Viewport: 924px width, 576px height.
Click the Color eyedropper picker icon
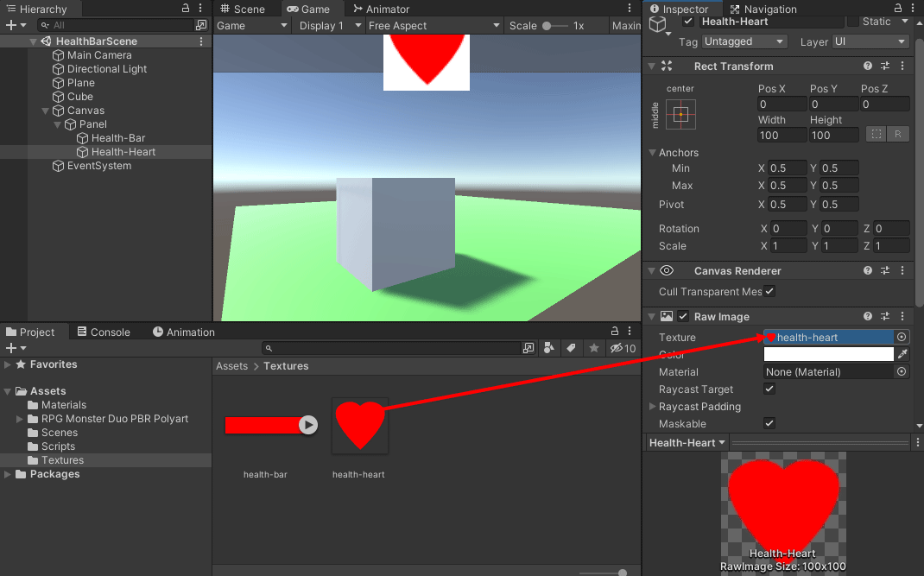click(x=902, y=355)
